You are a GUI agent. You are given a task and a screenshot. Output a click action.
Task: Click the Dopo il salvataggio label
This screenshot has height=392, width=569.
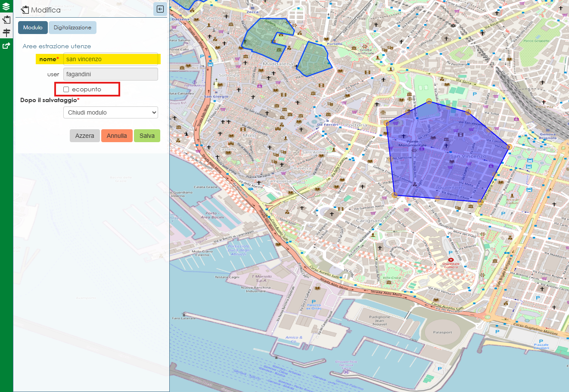50,100
